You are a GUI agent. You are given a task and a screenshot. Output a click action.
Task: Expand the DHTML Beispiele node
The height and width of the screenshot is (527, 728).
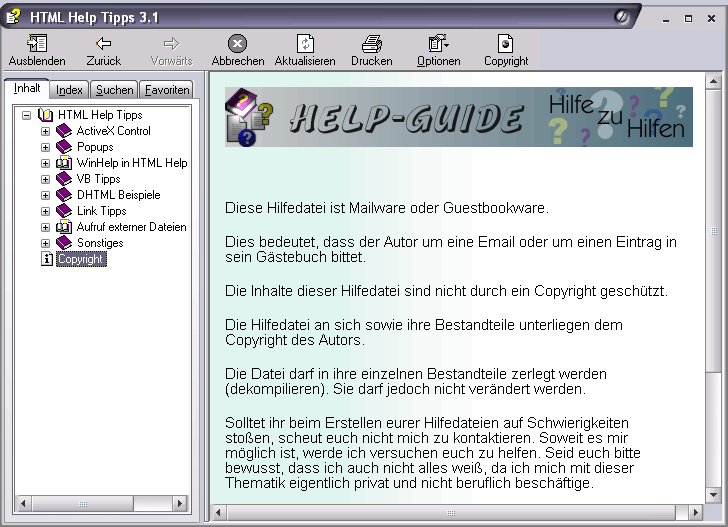point(45,195)
